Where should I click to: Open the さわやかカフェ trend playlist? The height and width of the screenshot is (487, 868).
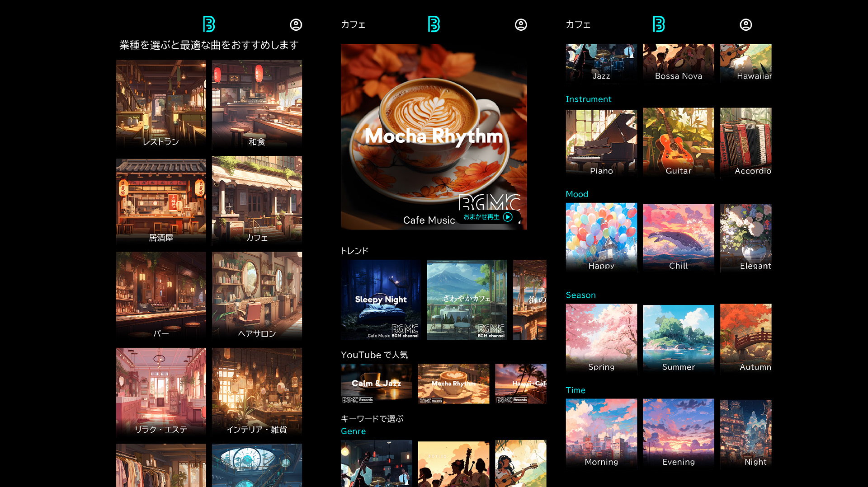point(467,300)
